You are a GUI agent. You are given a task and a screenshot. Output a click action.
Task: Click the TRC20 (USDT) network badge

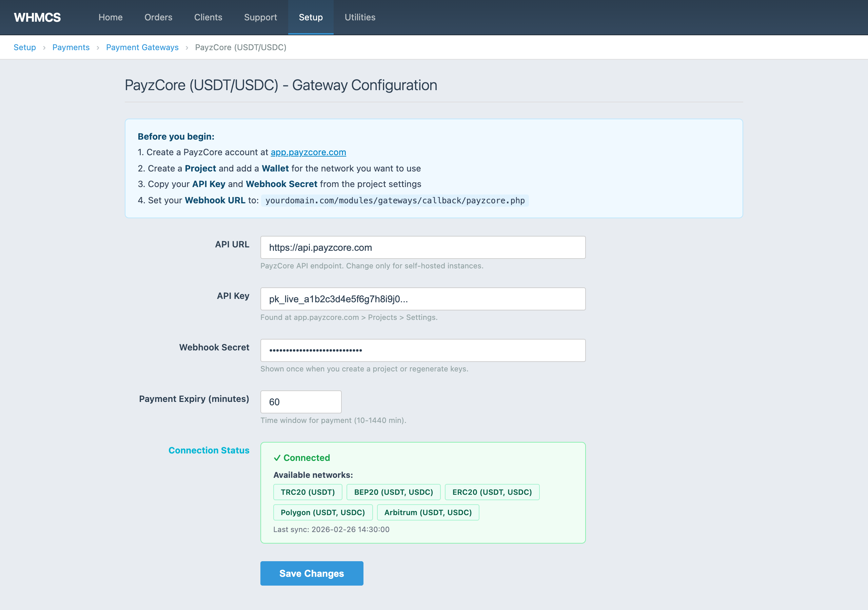coord(307,492)
